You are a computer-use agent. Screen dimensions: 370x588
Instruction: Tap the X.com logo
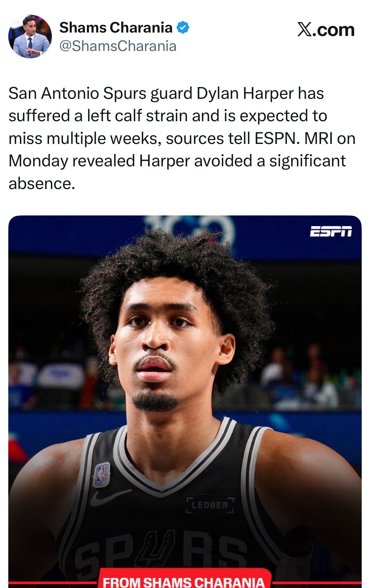(326, 29)
